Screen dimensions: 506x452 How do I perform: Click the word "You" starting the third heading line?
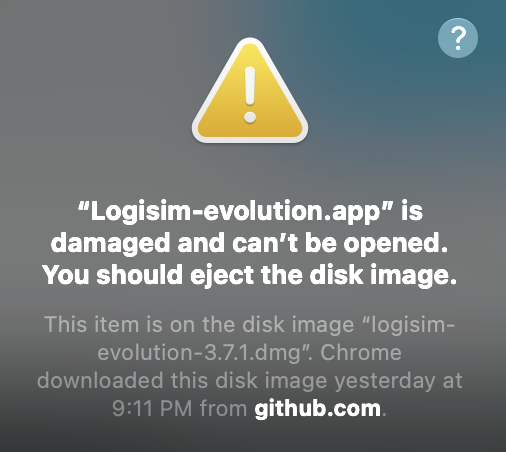click(x=66, y=275)
